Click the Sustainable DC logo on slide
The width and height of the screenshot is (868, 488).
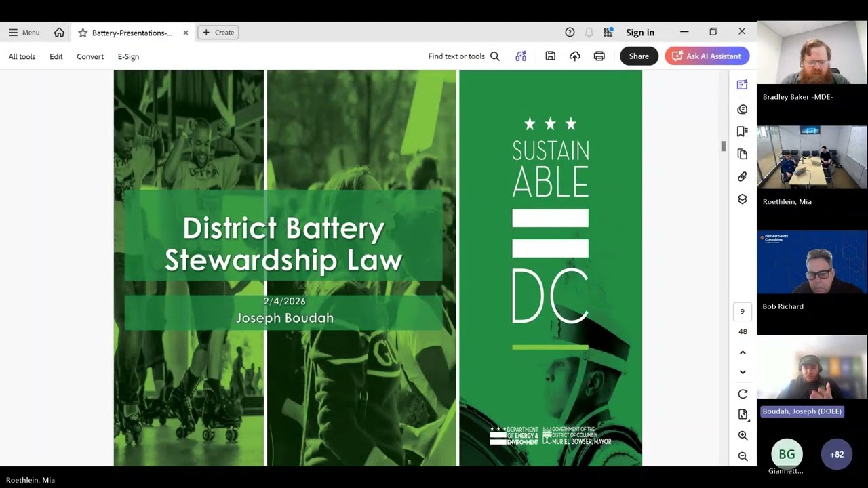(551, 234)
